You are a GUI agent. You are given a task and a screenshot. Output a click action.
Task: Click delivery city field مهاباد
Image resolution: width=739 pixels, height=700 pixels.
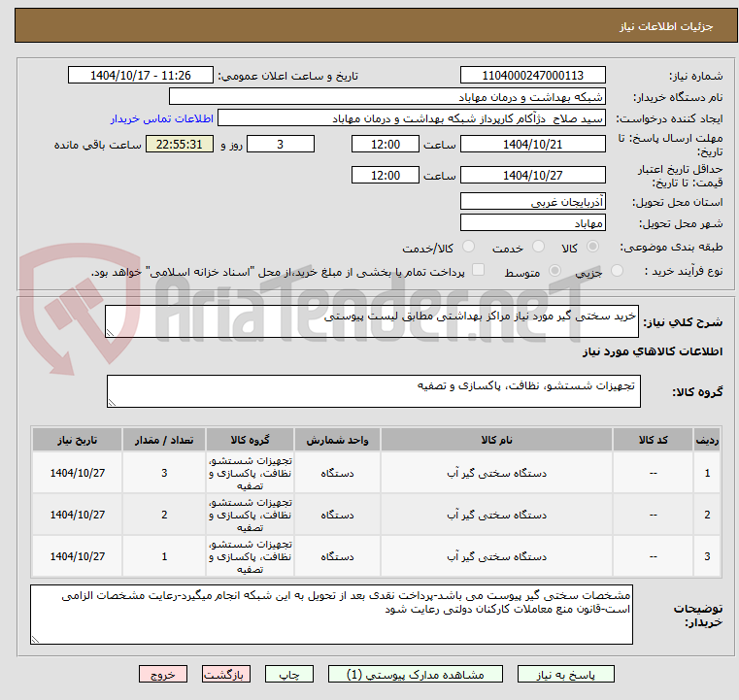tap(532, 222)
